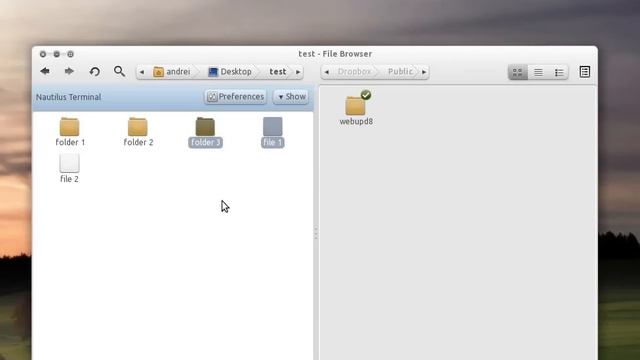Go back with the left arrow

tap(45, 71)
